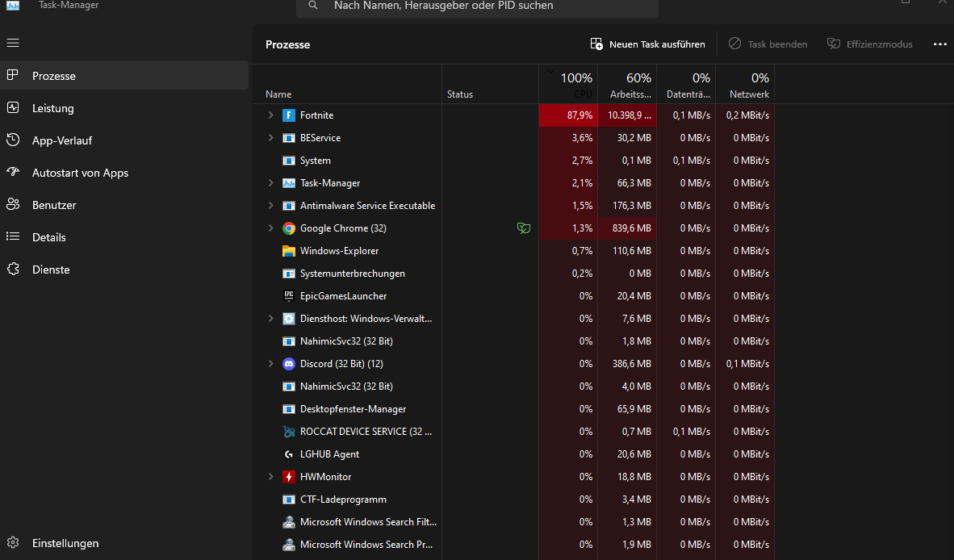This screenshot has width=954, height=560.
Task: Open the hamburger navigation menu
Action: (x=13, y=43)
